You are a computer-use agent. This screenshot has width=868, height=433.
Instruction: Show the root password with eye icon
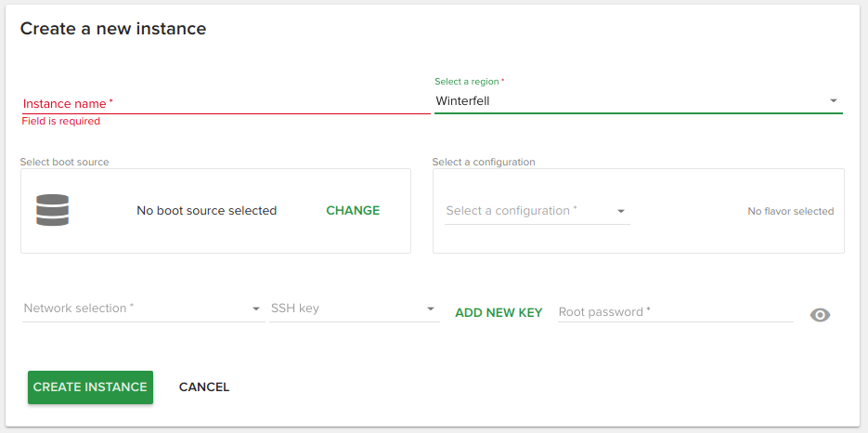coord(820,315)
